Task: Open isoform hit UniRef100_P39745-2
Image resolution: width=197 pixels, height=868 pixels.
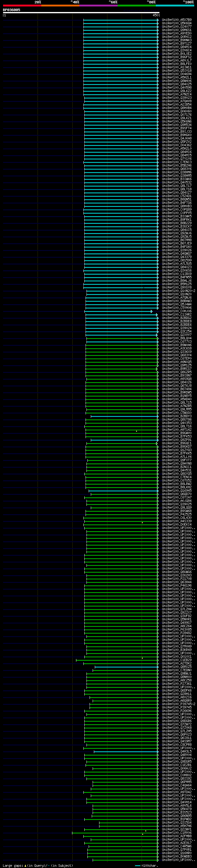Action: pos(179,704)
